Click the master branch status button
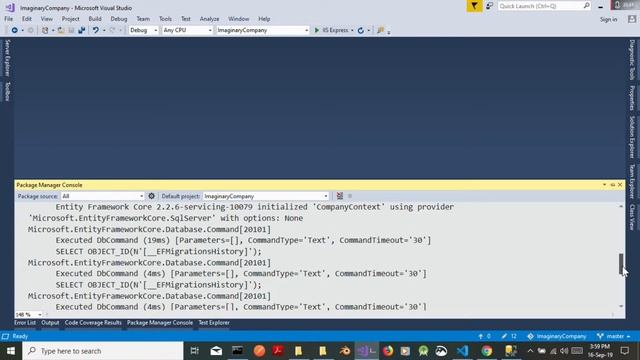Screen dimensions: 640x360 [x=613, y=336]
